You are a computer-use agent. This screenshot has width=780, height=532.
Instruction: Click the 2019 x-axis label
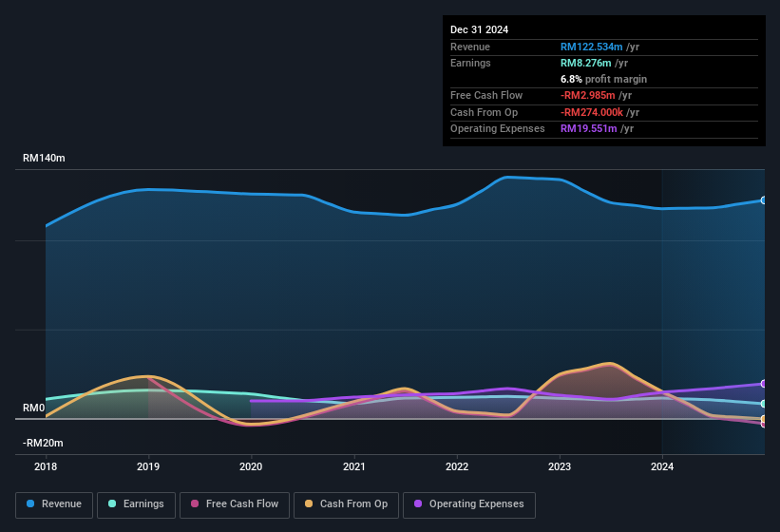[x=148, y=466]
